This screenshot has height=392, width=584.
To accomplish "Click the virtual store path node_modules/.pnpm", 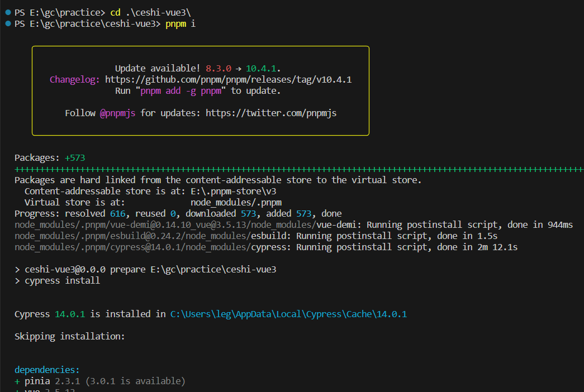I will click(x=236, y=203).
